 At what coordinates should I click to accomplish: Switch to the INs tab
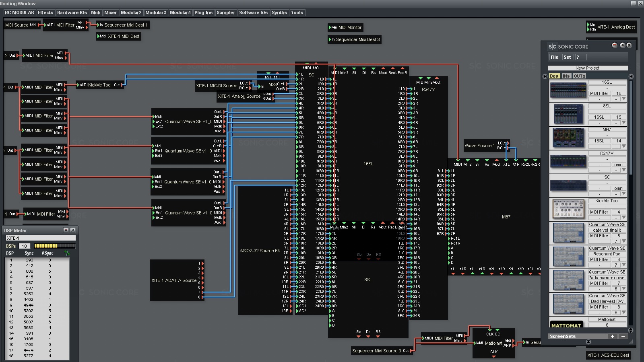click(566, 76)
